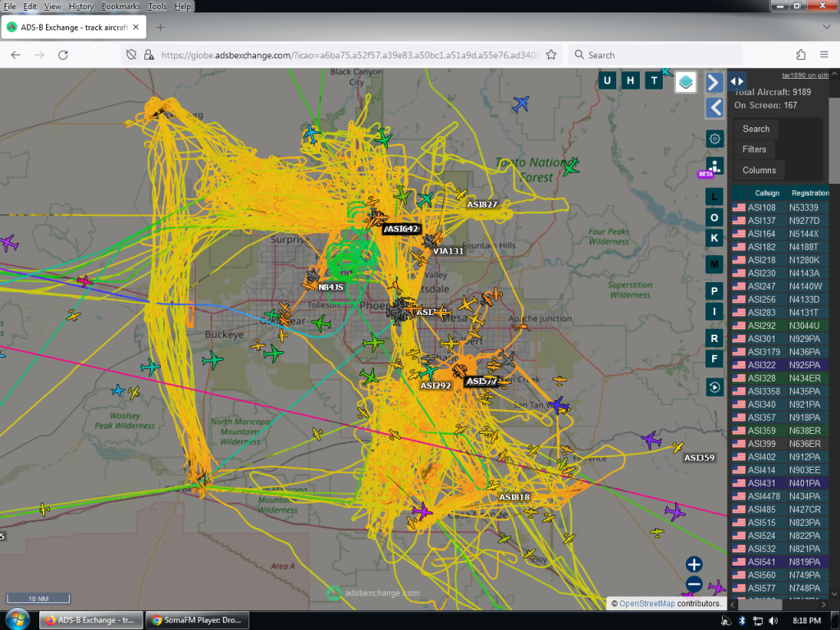
Task: Switch to ADS-B Exchange browser tab
Action: point(73,27)
